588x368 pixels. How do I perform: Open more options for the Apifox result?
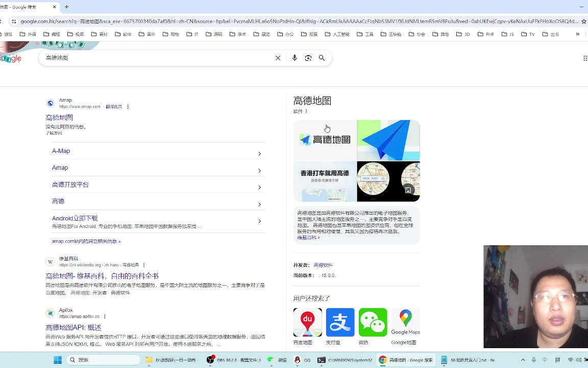[x=105, y=316]
